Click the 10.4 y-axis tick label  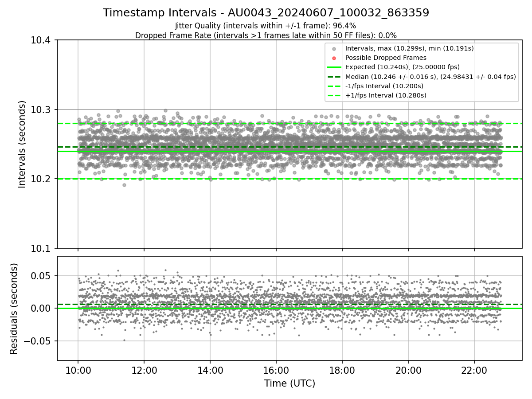(x=42, y=40)
